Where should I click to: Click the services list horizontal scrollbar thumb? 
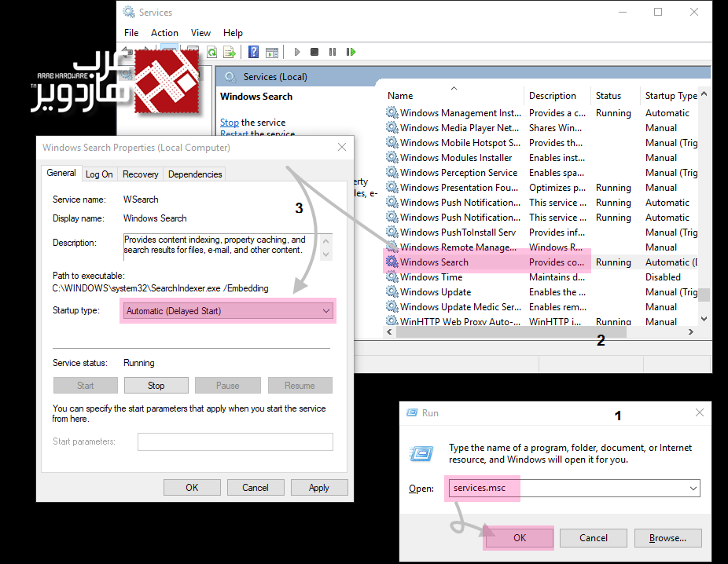[511, 332]
